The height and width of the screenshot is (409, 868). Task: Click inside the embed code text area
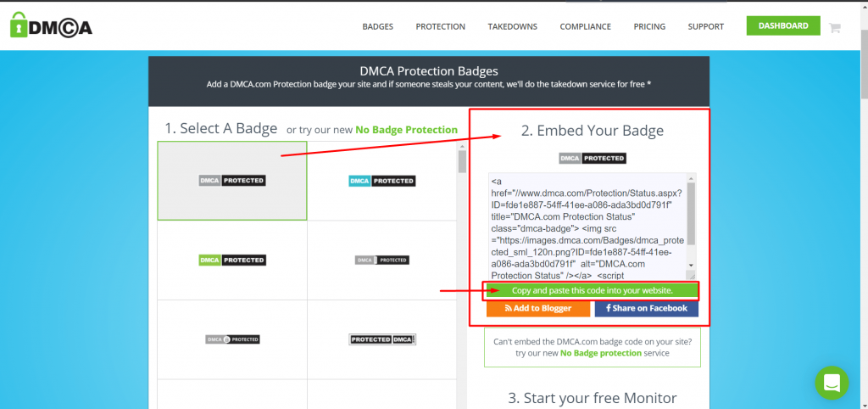[587, 227]
